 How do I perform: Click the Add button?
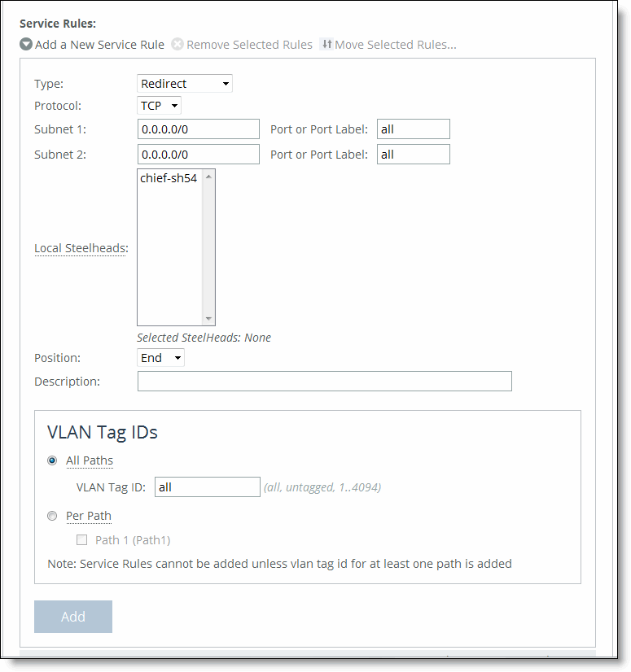73,617
